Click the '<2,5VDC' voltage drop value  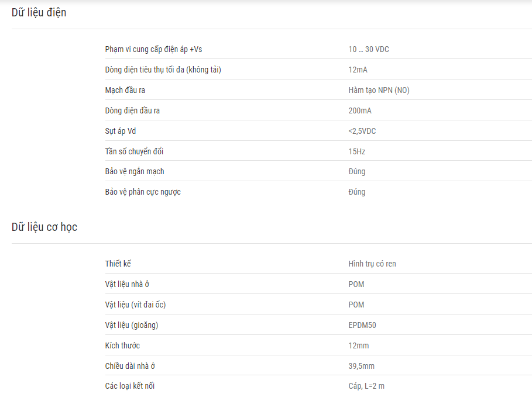(x=362, y=132)
